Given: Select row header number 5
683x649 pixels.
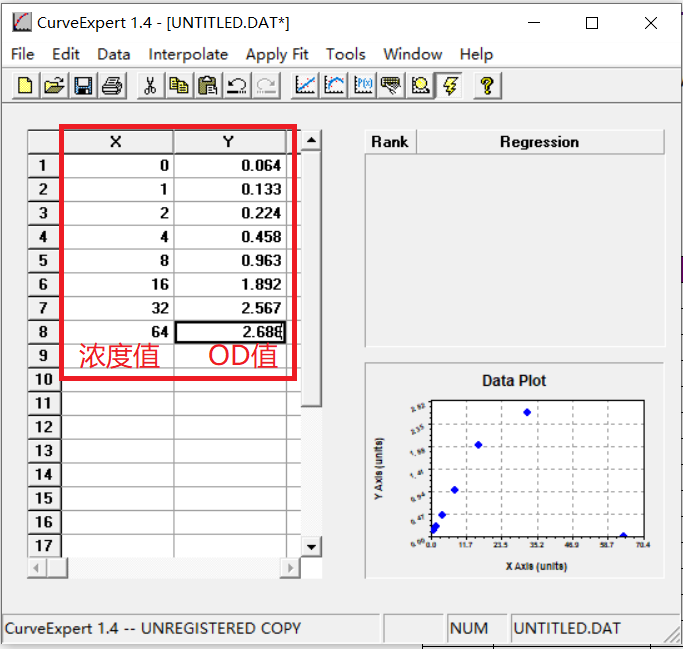Looking at the screenshot, I should pos(43,261).
